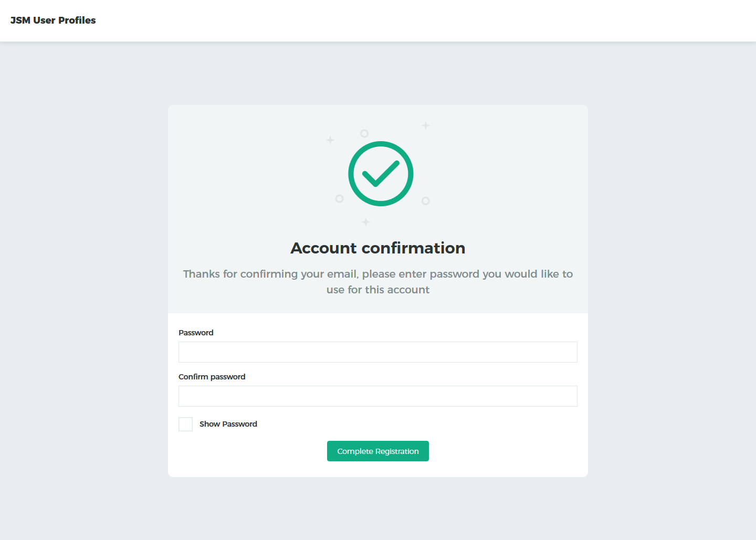The image size is (756, 540).
Task: Click the "use for this account" text line
Action: click(378, 290)
